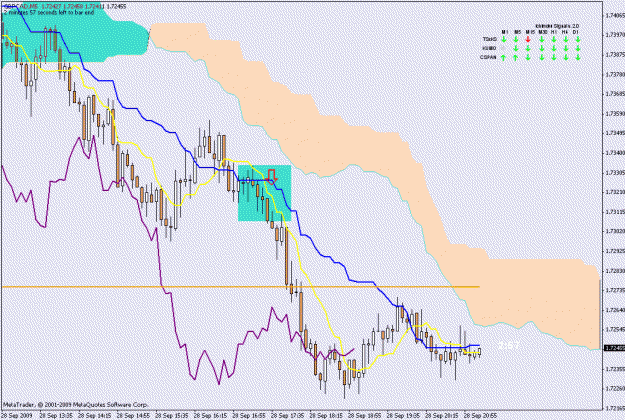Click the CSPAN row M5 up arrow
Screen dimensions: 625x420
click(516, 58)
